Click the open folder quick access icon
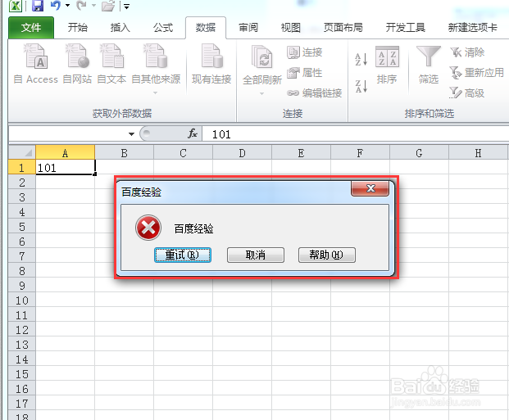 108,6
